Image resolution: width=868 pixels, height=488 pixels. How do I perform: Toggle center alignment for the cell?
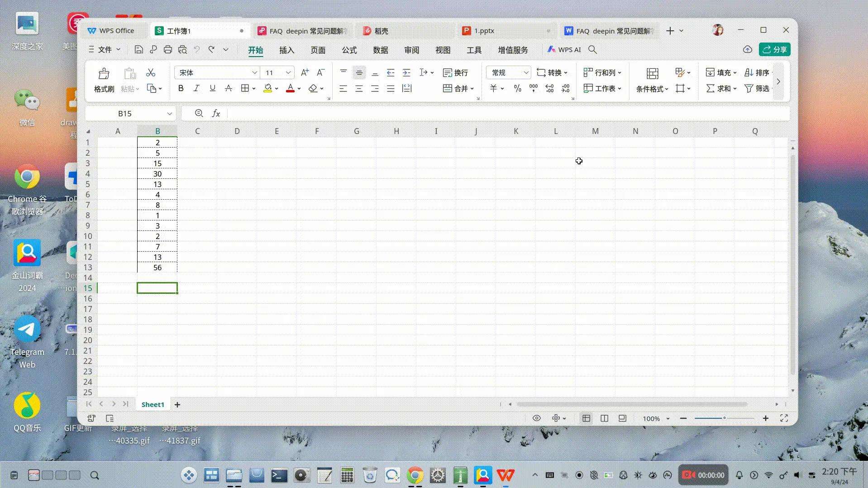[359, 88]
